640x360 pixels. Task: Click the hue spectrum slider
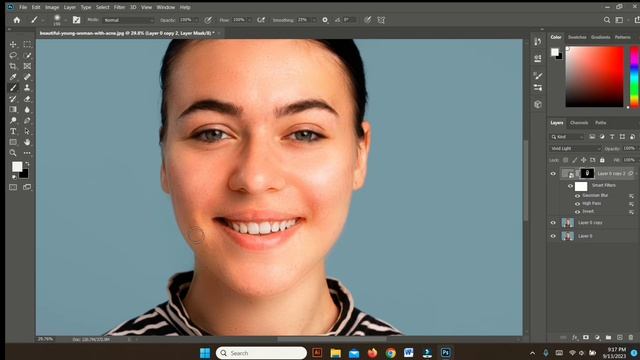635,77
